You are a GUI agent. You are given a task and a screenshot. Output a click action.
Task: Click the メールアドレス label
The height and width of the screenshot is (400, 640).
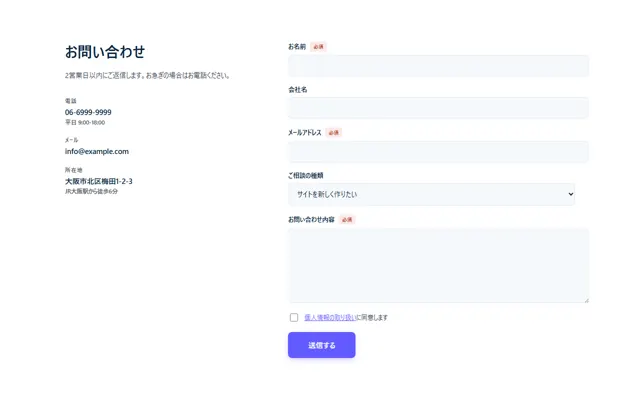click(305, 133)
